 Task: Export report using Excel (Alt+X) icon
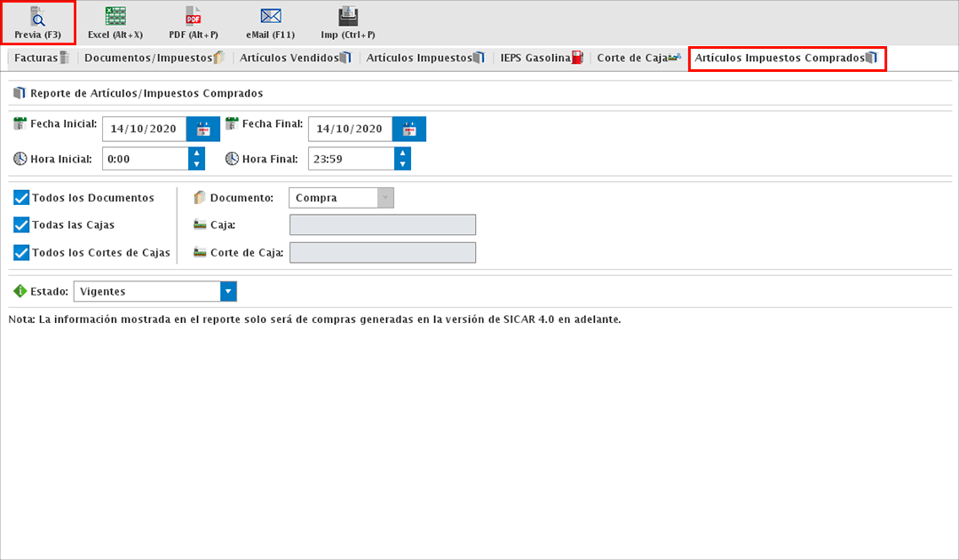115,22
